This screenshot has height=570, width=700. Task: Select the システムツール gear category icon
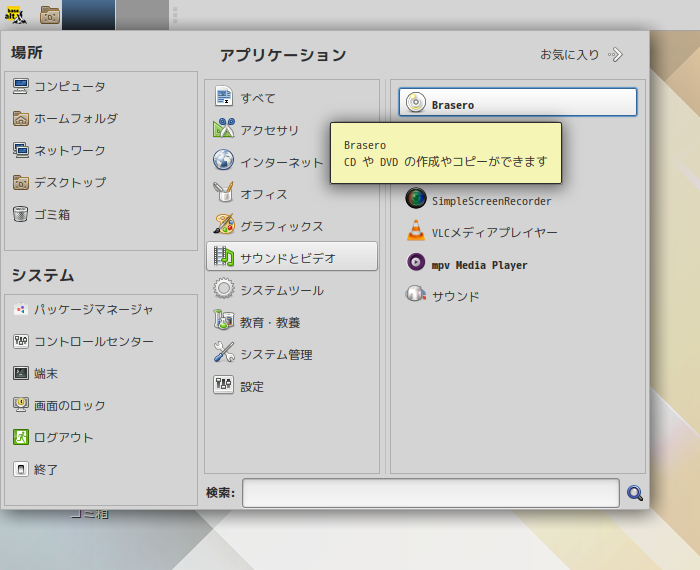tap(223, 288)
